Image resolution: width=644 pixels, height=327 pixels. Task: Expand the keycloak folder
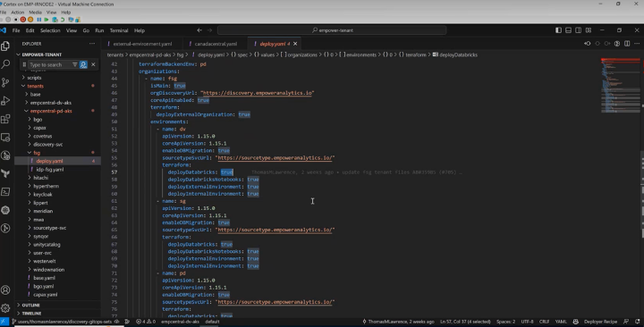pyautogui.click(x=43, y=194)
